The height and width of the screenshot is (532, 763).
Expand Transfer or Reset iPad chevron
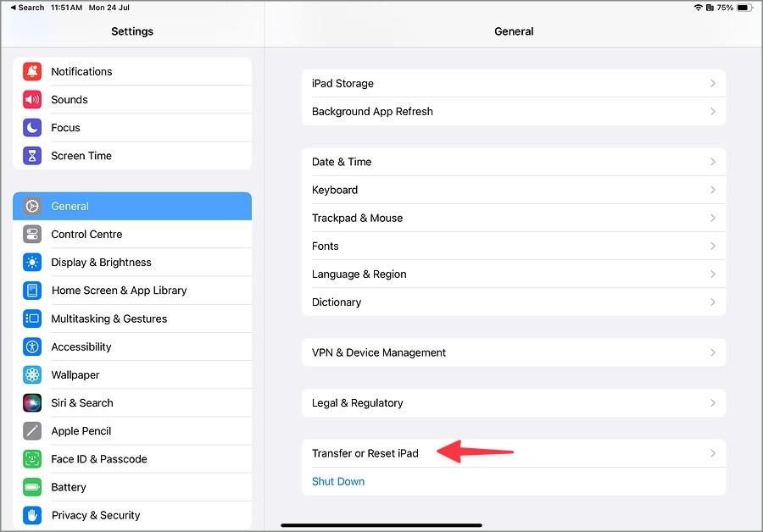click(x=713, y=453)
